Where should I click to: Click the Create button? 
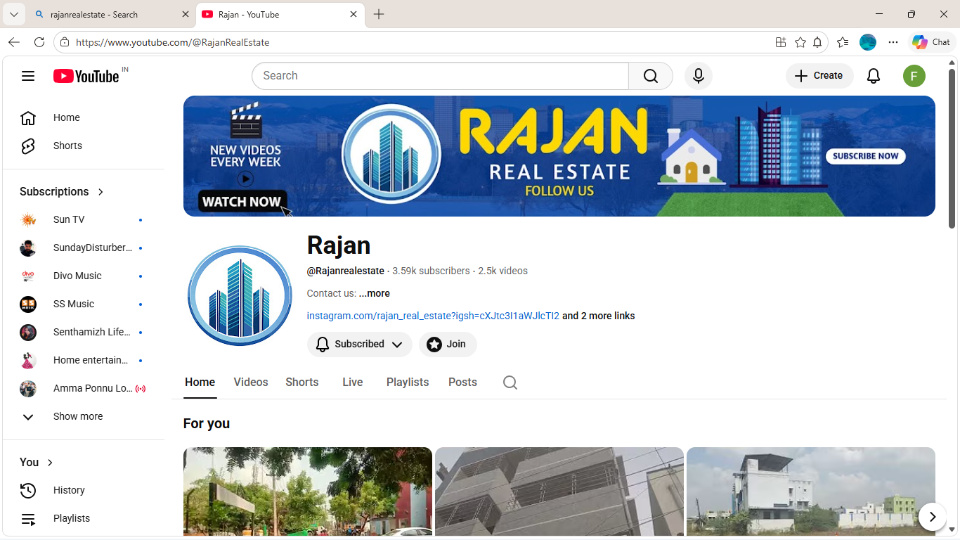[x=819, y=76]
